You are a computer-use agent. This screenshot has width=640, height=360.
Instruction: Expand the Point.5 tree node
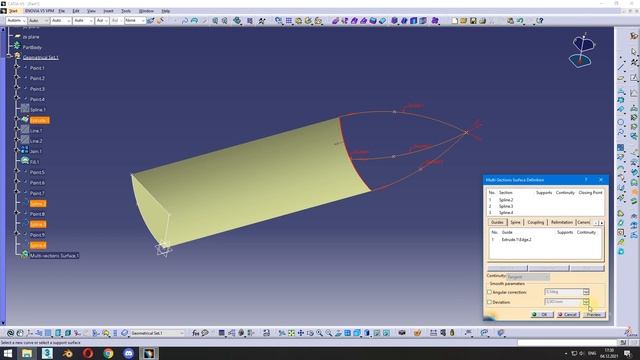click(17, 170)
